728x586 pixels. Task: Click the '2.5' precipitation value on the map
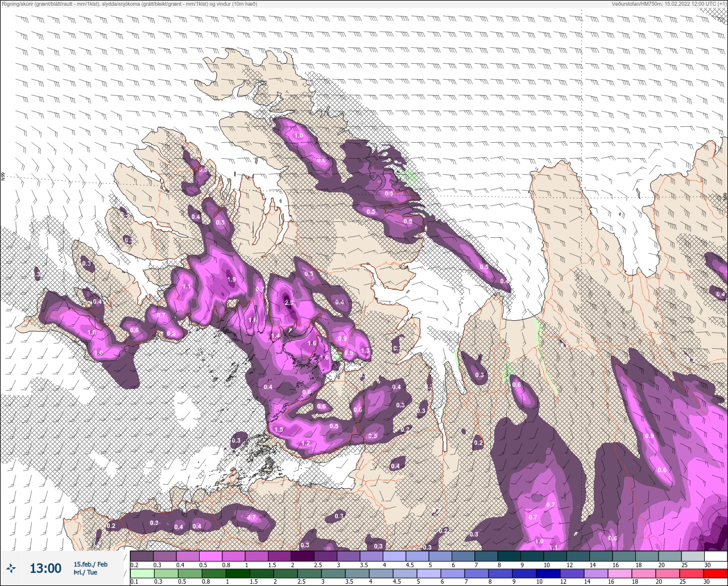click(x=289, y=303)
